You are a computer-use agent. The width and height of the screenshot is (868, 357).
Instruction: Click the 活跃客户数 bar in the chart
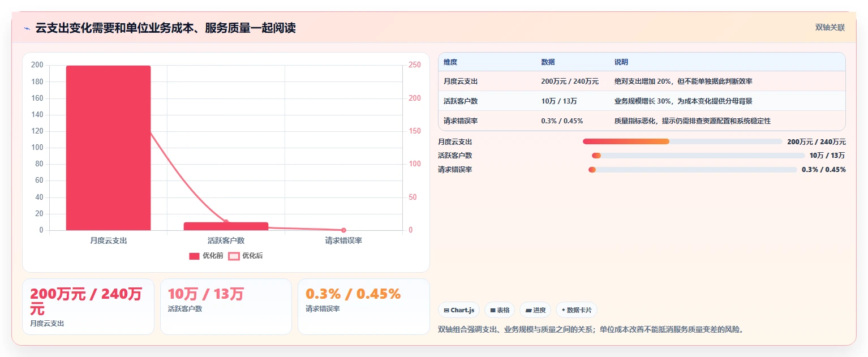(x=226, y=226)
